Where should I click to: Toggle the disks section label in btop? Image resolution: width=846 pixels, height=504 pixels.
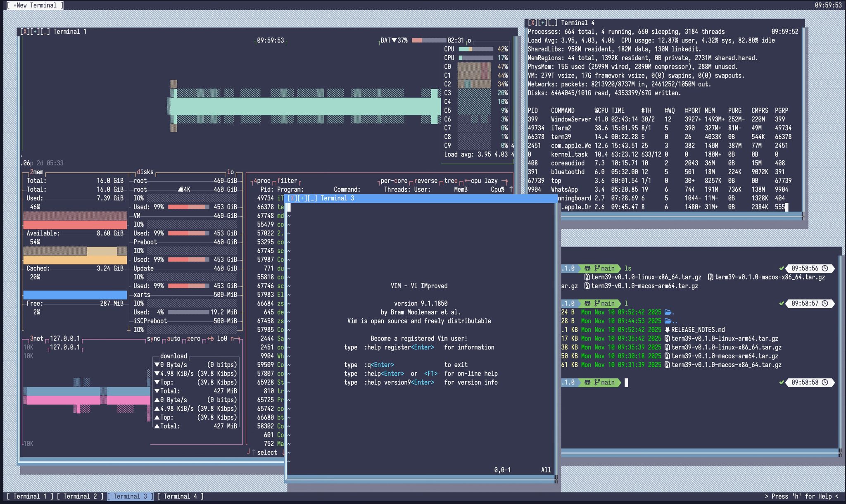145,172
